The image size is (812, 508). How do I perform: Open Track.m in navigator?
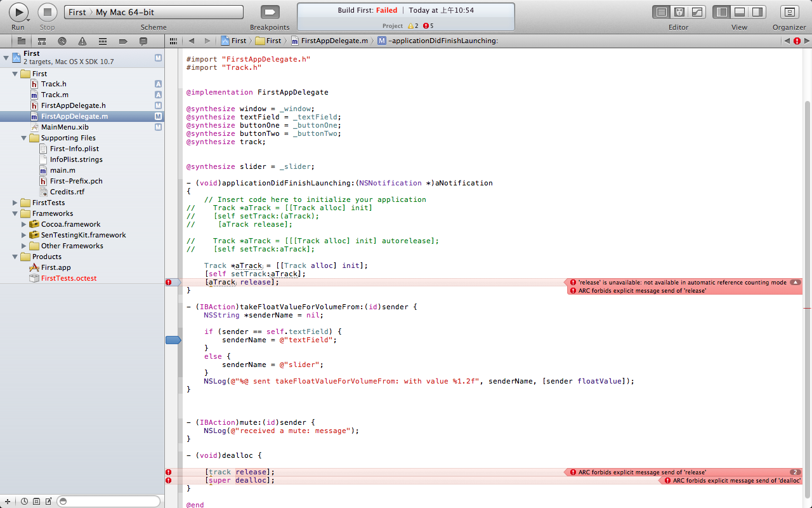click(55, 95)
